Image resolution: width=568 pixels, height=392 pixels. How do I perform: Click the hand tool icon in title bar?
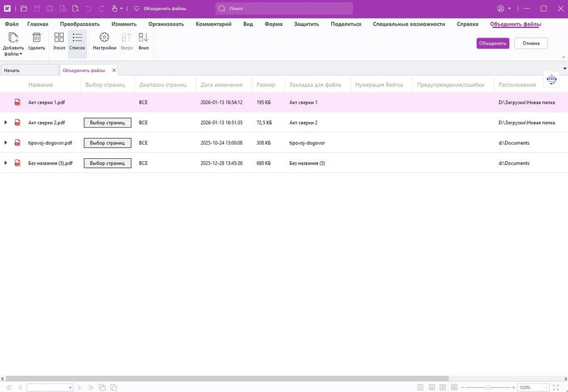(x=115, y=9)
